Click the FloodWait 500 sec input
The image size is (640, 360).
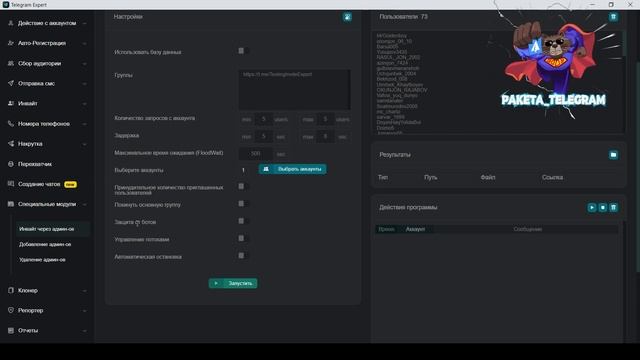(x=256, y=154)
